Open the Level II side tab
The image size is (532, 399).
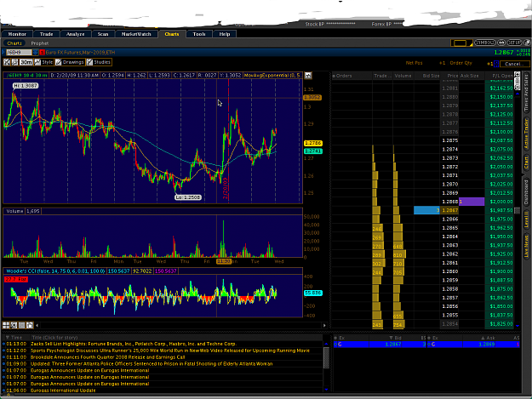(526, 219)
